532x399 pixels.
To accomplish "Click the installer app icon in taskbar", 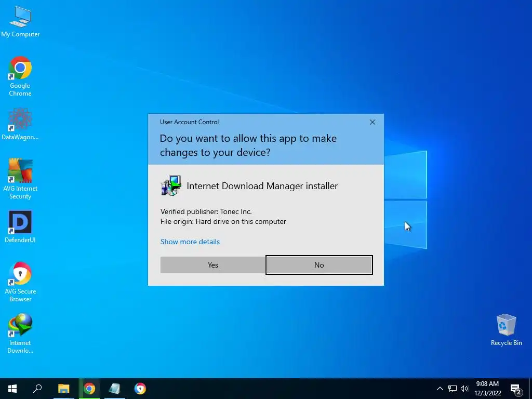I will click(x=115, y=389).
